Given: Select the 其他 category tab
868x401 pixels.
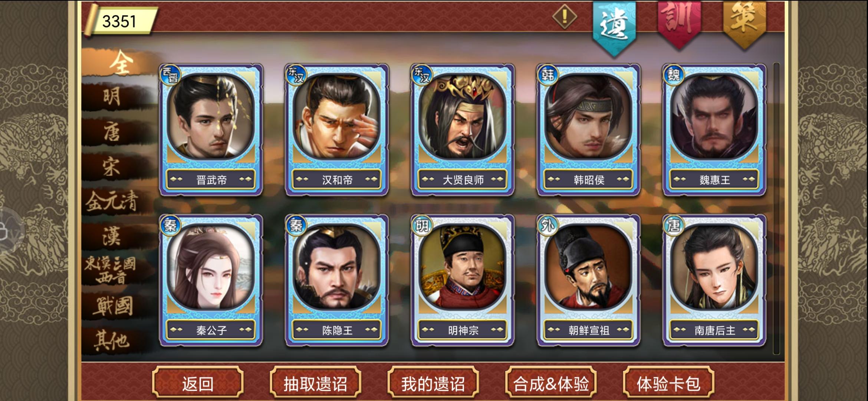Looking at the screenshot, I should point(112,340).
